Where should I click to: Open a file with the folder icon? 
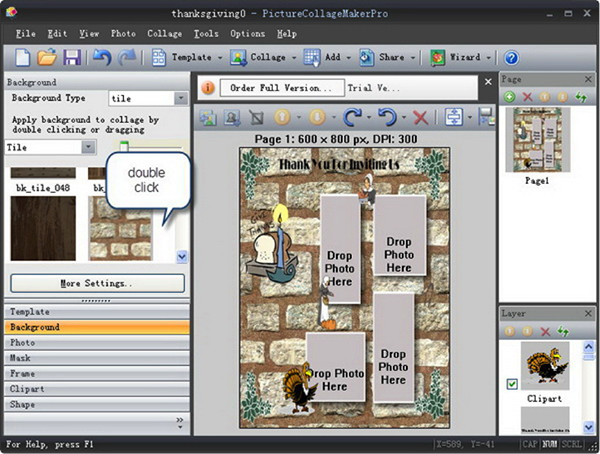tap(47, 58)
